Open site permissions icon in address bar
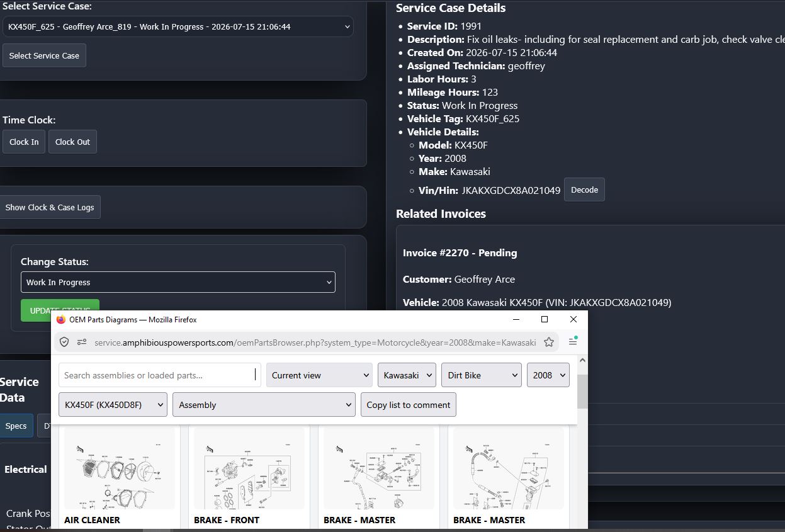This screenshot has height=532, width=785. (82, 342)
